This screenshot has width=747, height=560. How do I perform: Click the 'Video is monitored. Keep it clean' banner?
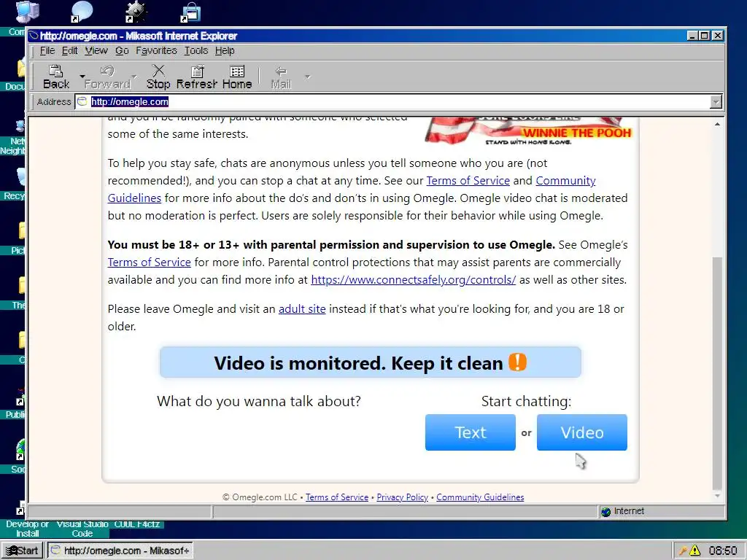[x=370, y=362]
